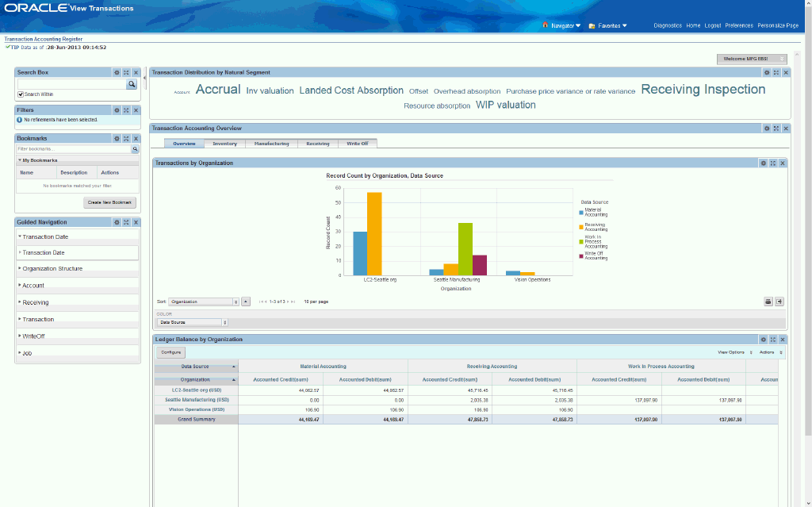Go to next chart page arrow
The height and width of the screenshot is (507, 812).
coord(288,302)
